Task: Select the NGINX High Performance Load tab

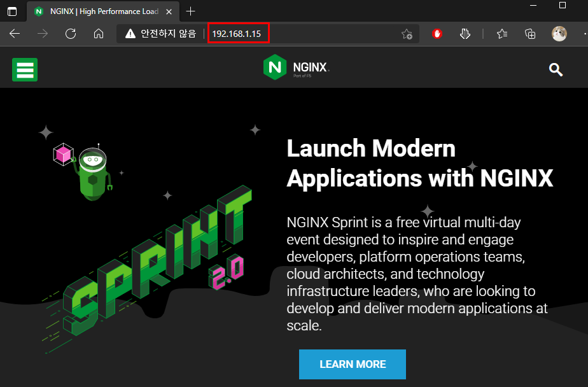Action: 103,11
